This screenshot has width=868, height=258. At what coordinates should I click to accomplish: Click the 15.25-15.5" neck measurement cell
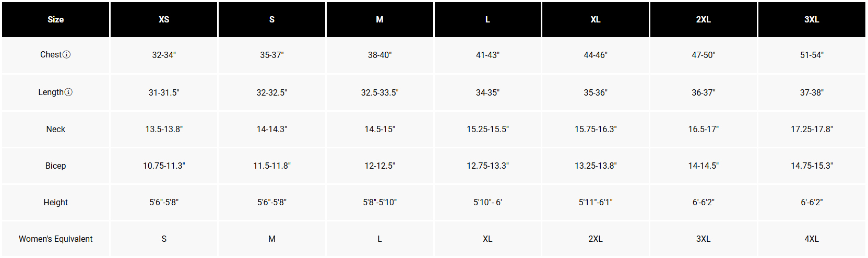coord(487,129)
